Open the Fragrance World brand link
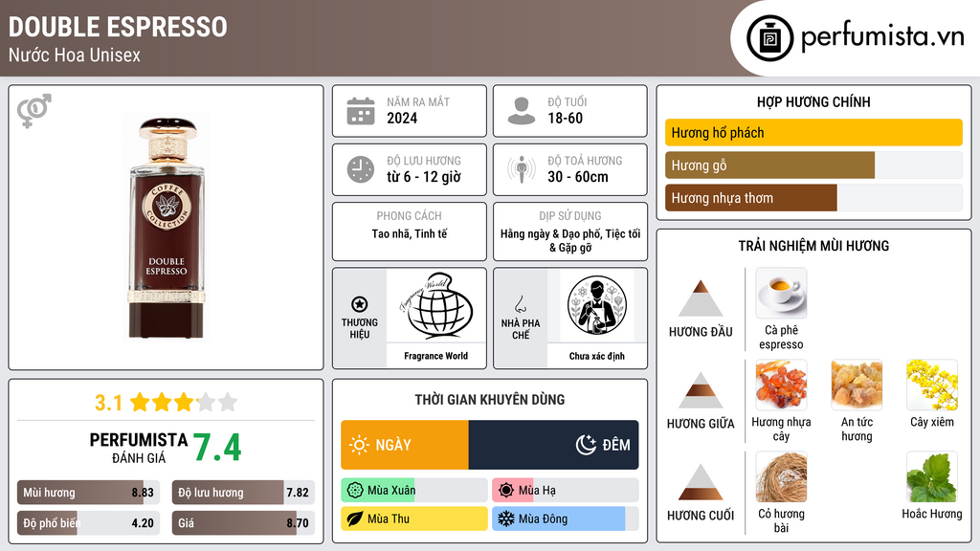The width and height of the screenshot is (980, 551). [435, 356]
